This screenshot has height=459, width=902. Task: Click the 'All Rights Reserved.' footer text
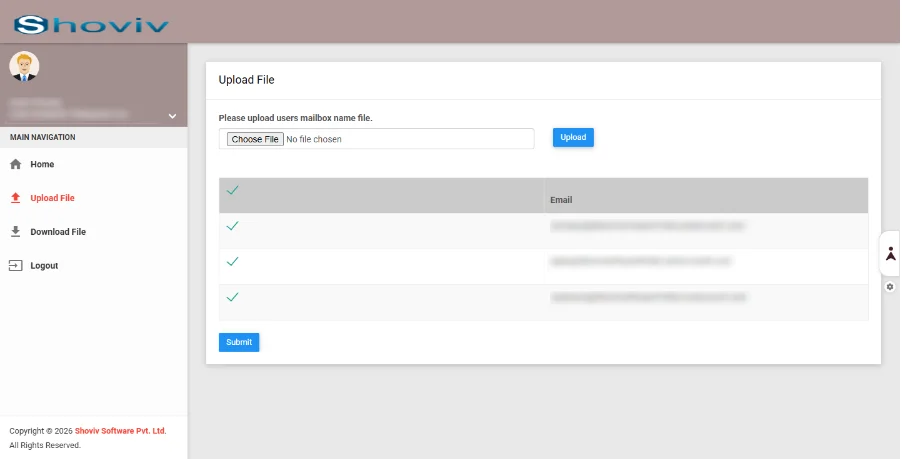pos(45,445)
